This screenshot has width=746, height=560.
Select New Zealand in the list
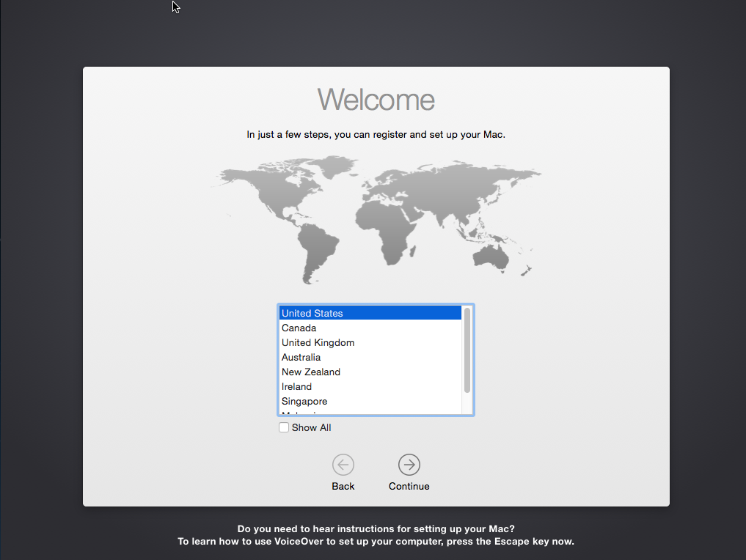coord(370,372)
